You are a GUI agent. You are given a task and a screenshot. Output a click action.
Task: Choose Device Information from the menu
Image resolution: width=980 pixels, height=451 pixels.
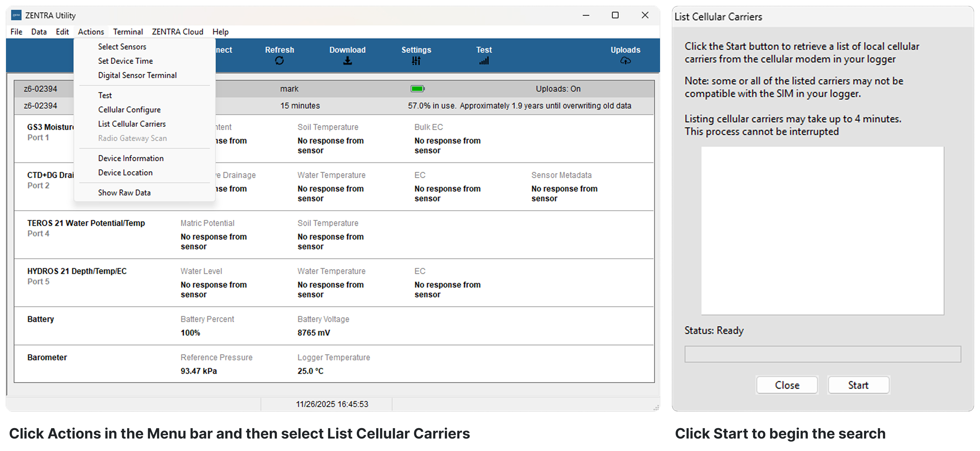[131, 158]
